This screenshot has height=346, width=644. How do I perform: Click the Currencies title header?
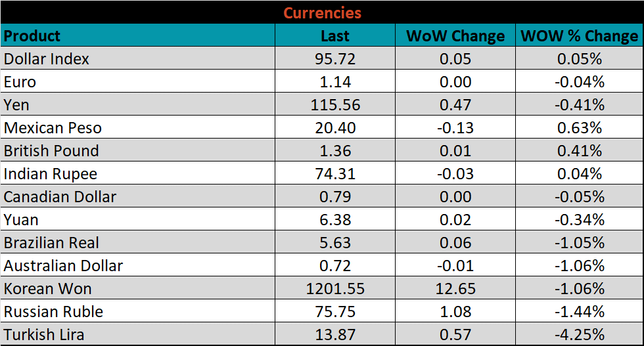pos(322,12)
